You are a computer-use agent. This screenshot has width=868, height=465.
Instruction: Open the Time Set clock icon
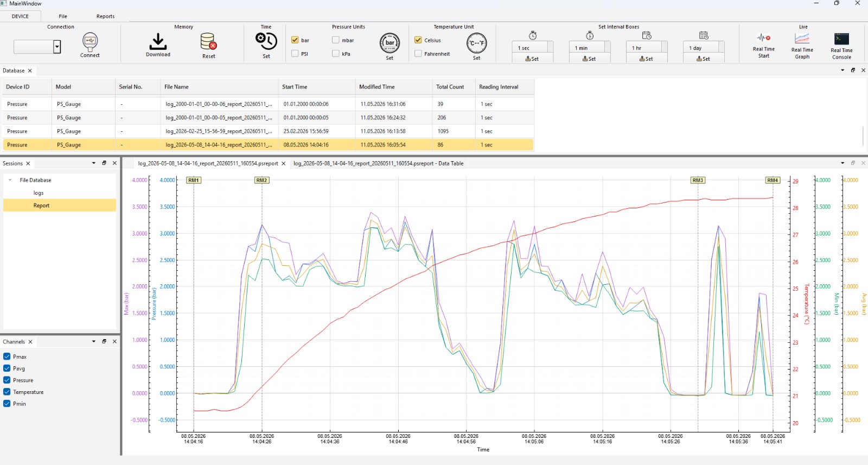click(266, 41)
